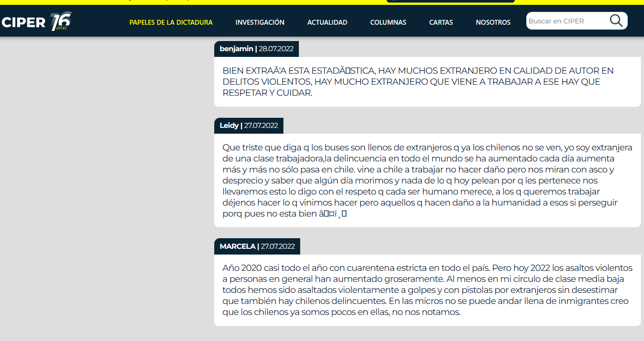Click the Leidy comment author tag
This screenshot has width=644, height=341.
(249, 126)
